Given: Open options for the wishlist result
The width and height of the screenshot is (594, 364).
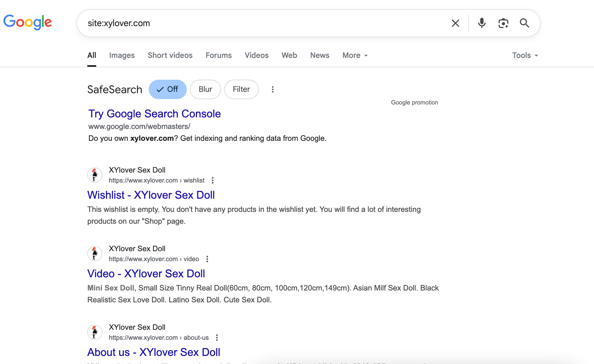Looking at the screenshot, I should 213,180.
